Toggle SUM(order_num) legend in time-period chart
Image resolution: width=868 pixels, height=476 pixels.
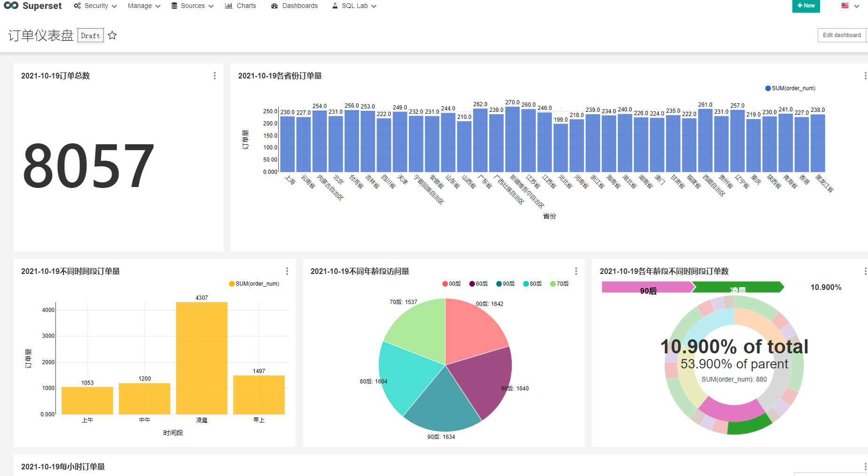[x=254, y=284]
